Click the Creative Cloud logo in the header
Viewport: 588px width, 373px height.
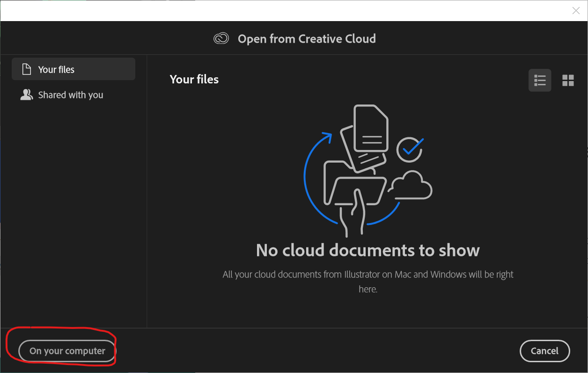click(222, 38)
